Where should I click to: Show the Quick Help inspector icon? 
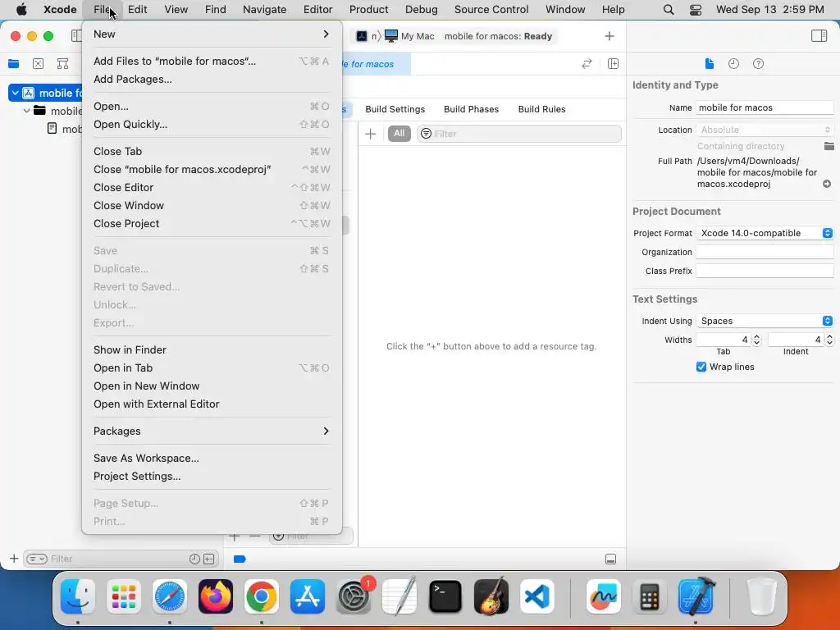[758, 64]
